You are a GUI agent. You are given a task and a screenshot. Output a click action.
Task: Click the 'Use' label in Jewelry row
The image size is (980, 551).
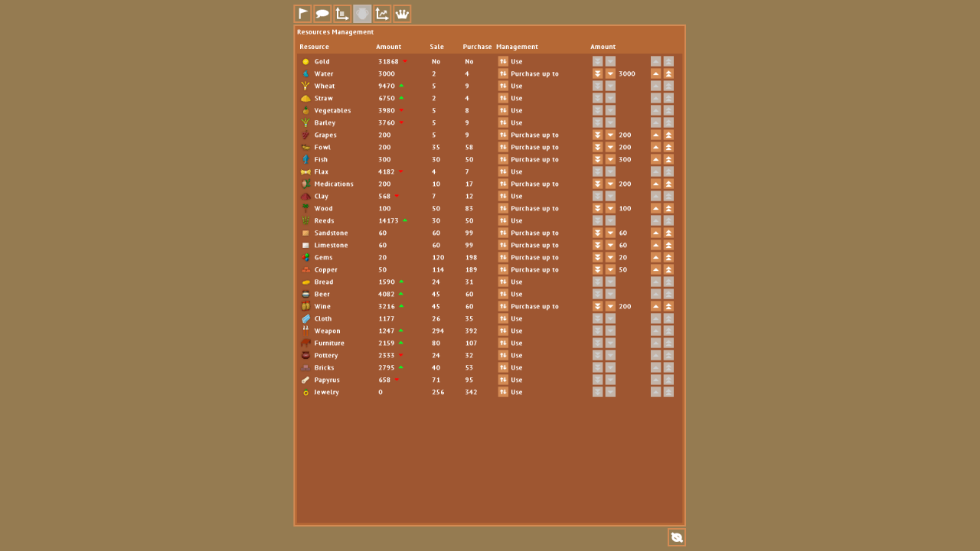[517, 392]
